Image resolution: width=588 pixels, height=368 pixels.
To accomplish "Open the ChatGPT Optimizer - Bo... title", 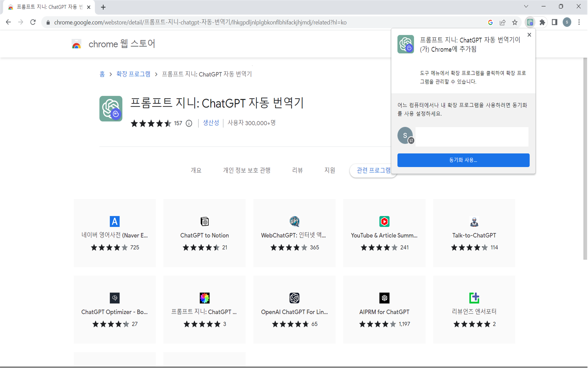I will pos(115,312).
